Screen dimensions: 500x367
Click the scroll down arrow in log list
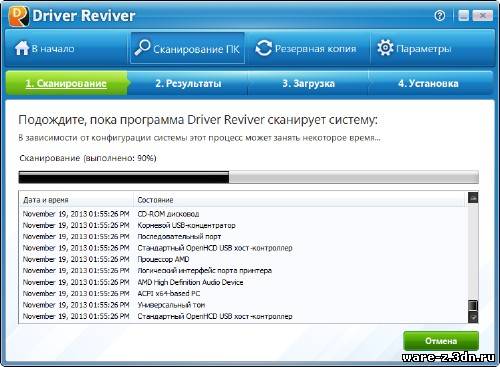473,317
